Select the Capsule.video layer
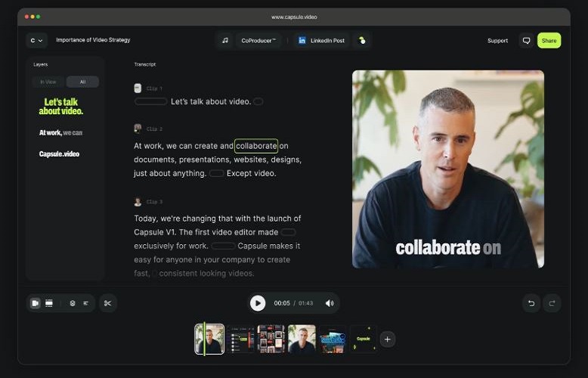The image size is (588, 378). pyautogui.click(x=59, y=154)
